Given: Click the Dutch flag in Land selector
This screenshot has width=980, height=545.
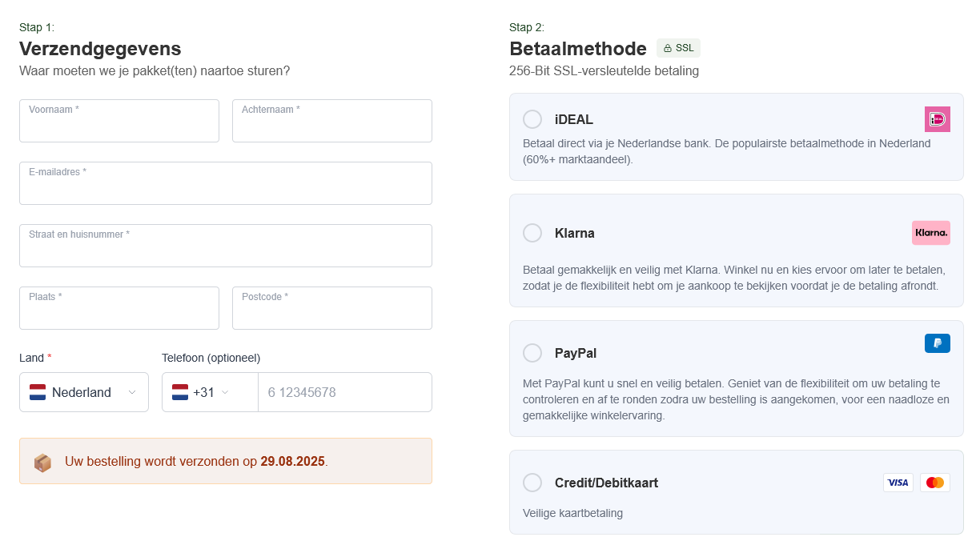Looking at the screenshot, I should pyautogui.click(x=38, y=392).
